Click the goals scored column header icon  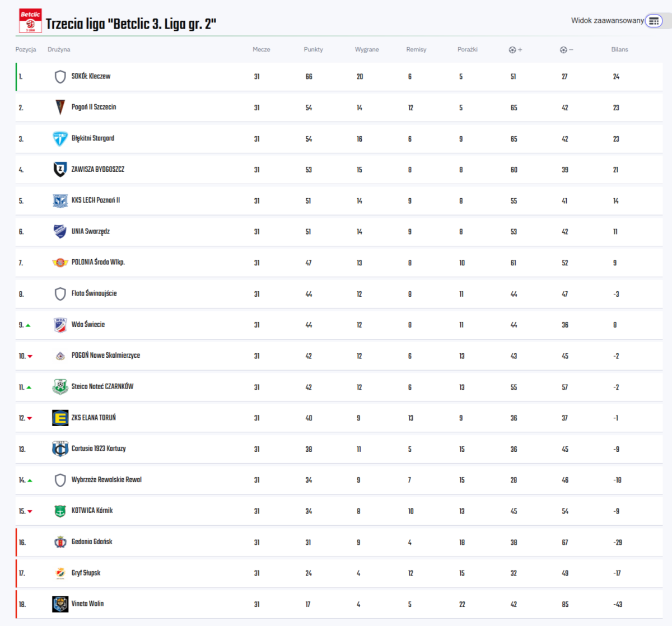coord(512,50)
